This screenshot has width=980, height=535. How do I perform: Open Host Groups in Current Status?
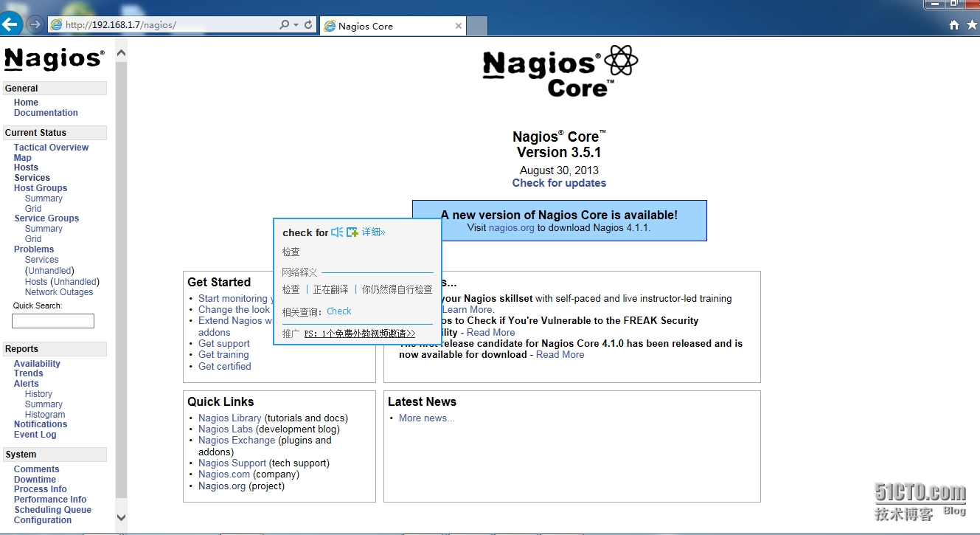tap(41, 188)
